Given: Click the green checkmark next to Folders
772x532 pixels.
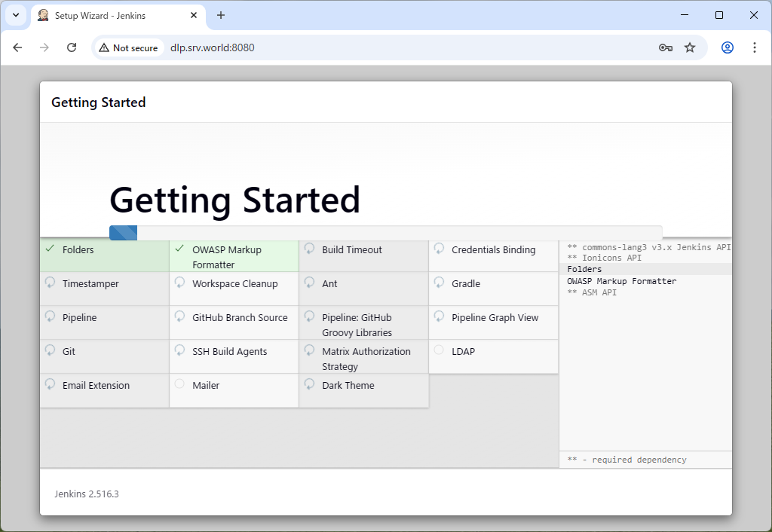Looking at the screenshot, I should click(50, 249).
